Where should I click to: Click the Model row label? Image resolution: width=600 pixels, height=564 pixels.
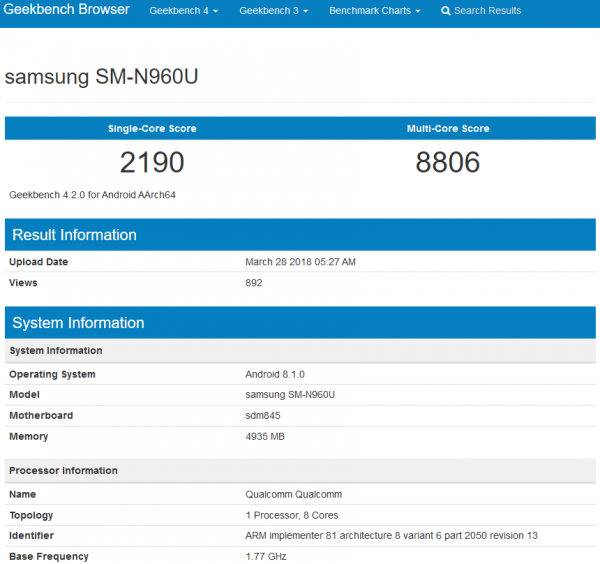pos(24,394)
